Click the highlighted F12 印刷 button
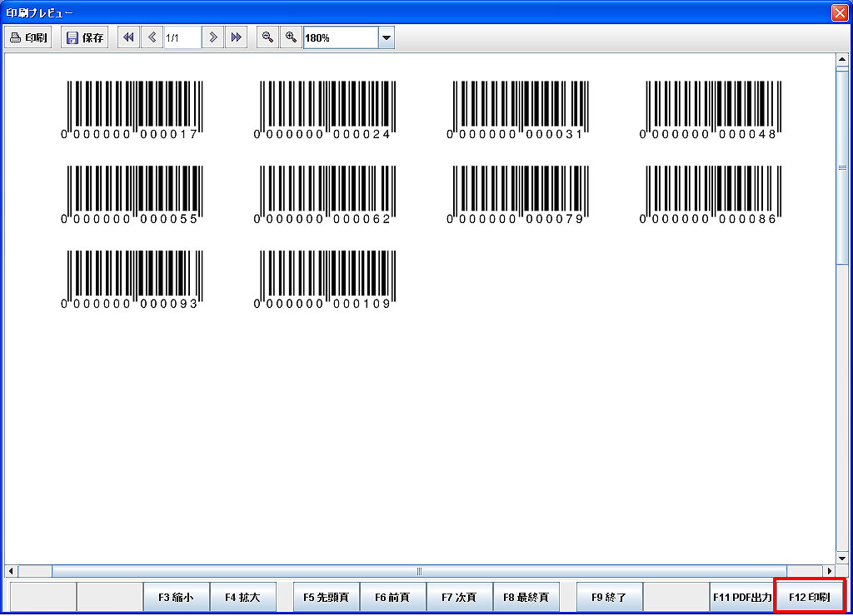Viewport: 853px width, 616px height. pos(809,597)
